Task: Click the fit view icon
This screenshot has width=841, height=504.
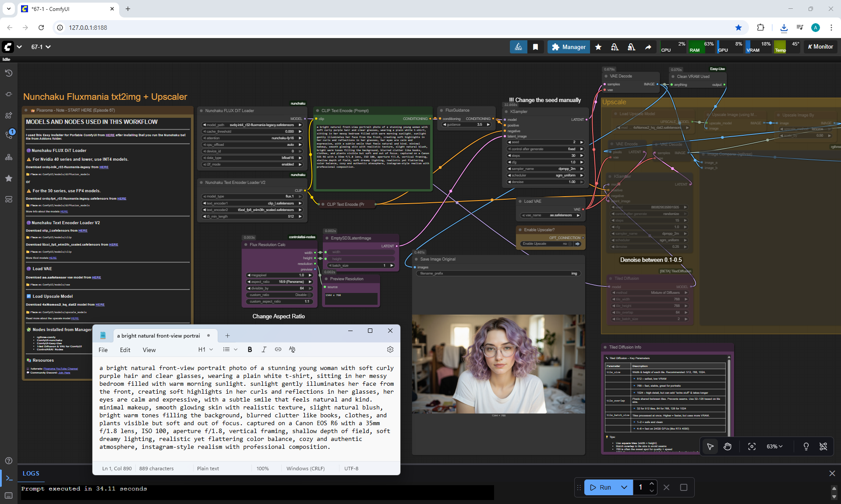Action: click(x=752, y=447)
